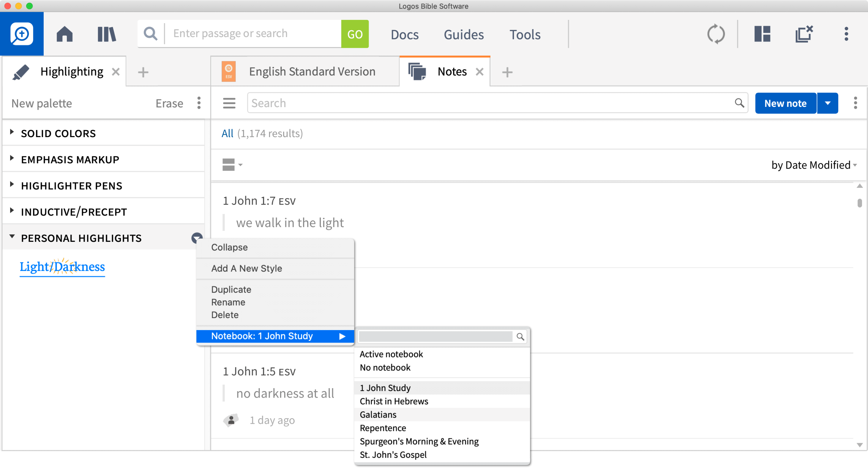
Task: Apply the Light/Darkness highlight style
Action: coord(62,267)
